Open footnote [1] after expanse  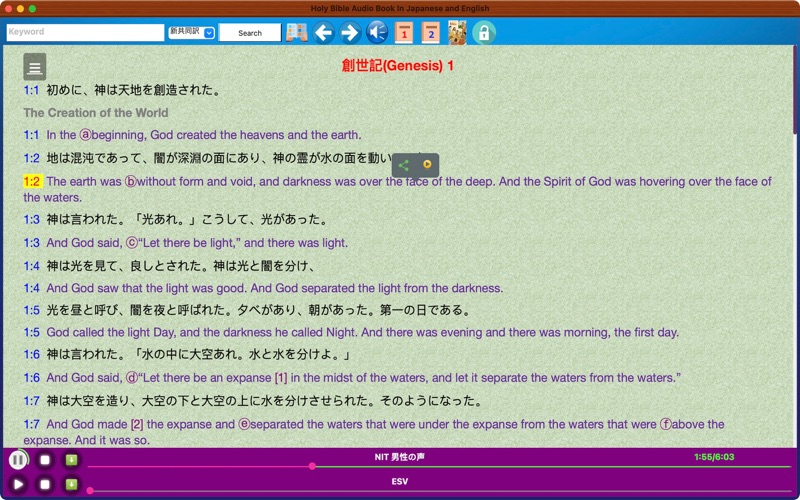tap(281, 378)
